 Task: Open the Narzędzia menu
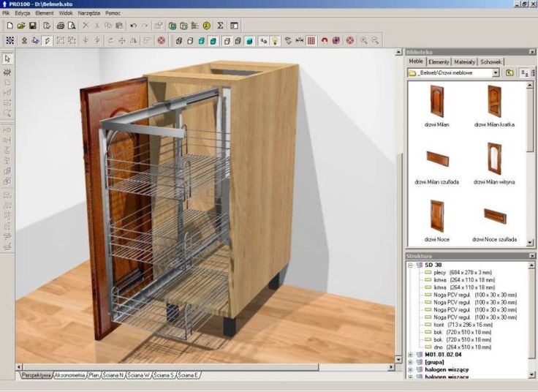pyautogui.click(x=89, y=13)
